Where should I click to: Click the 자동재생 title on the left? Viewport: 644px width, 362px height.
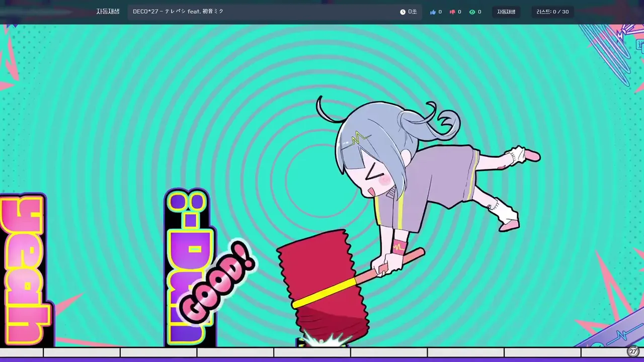[x=108, y=12]
